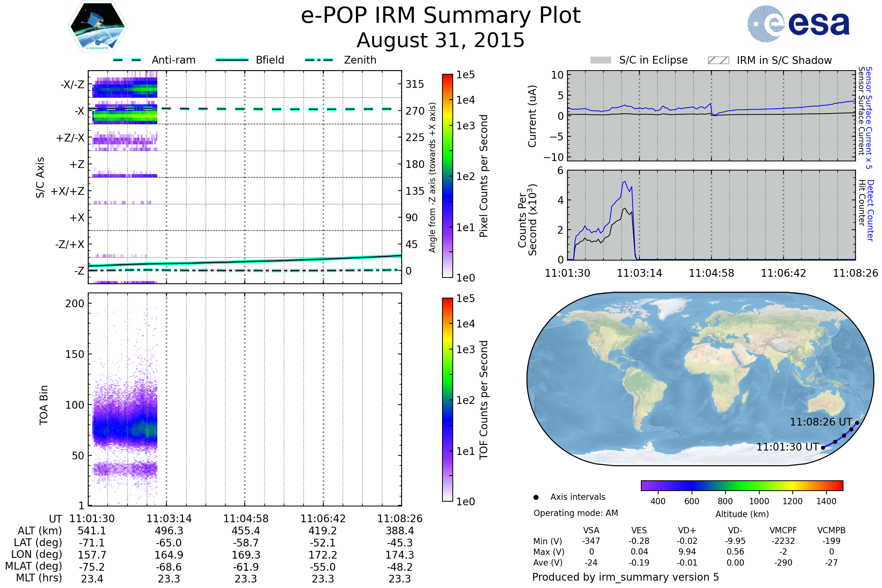Click the Axis intervals black dot marker
This screenshot has height=588, width=882.
coord(536,497)
